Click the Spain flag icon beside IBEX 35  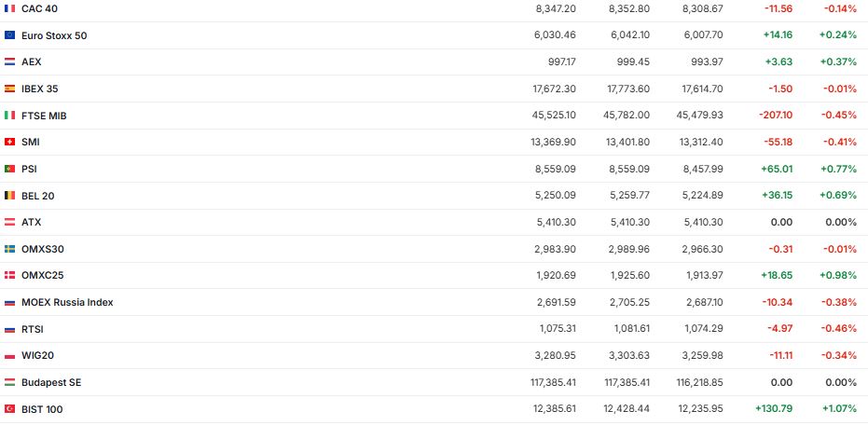(9, 89)
